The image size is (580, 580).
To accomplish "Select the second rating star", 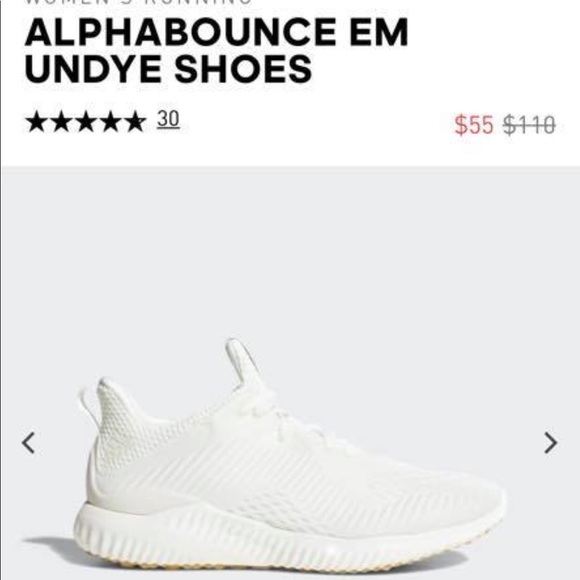I will click(61, 121).
